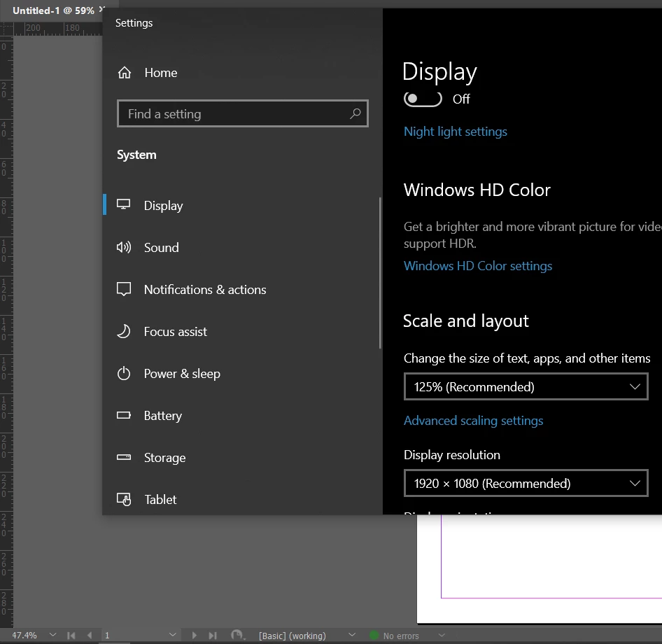Go to first page in InDesign status bar
662x644 pixels.
71,635
